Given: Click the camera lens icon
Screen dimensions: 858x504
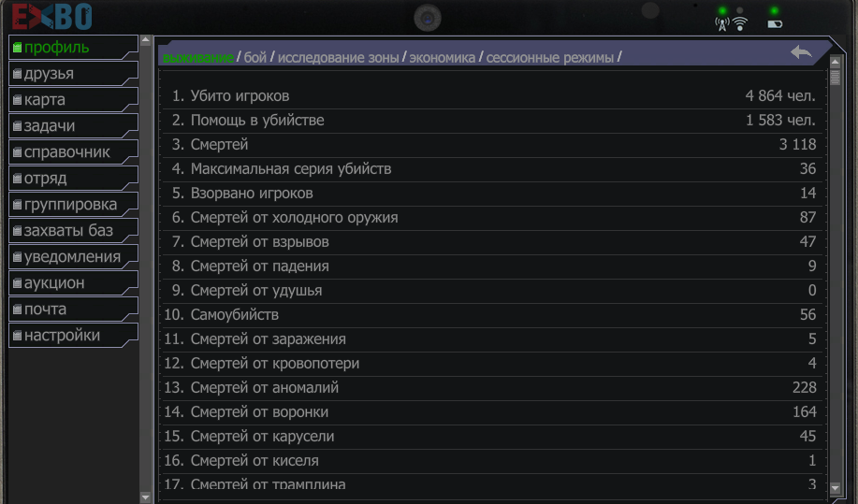Looking at the screenshot, I should click(x=428, y=18).
